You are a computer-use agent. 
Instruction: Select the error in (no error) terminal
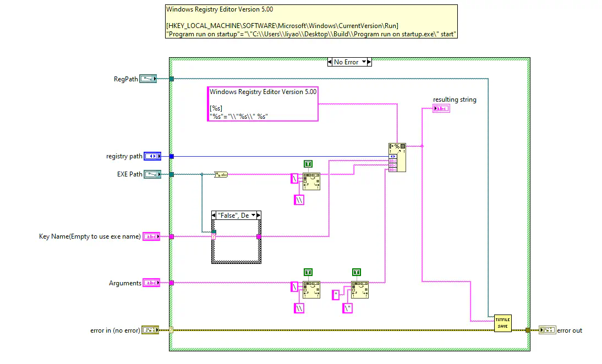pos(150,330)
